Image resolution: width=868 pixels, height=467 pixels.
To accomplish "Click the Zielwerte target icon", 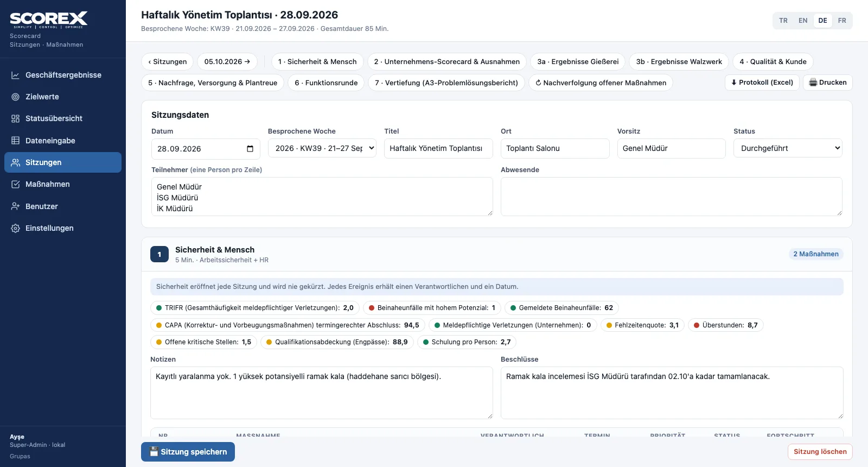I will point(16,97).
